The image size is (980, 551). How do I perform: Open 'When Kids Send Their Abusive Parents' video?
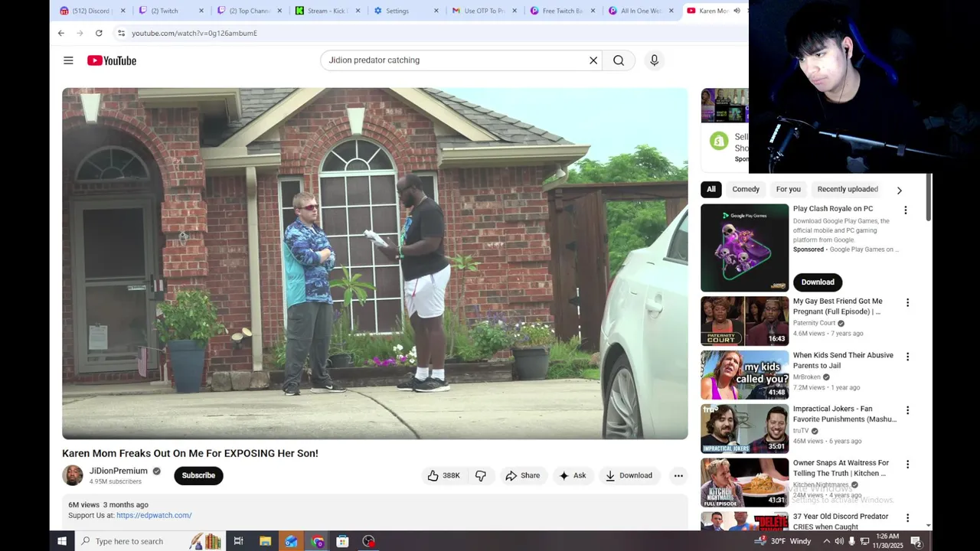click(x=843, y=360)
